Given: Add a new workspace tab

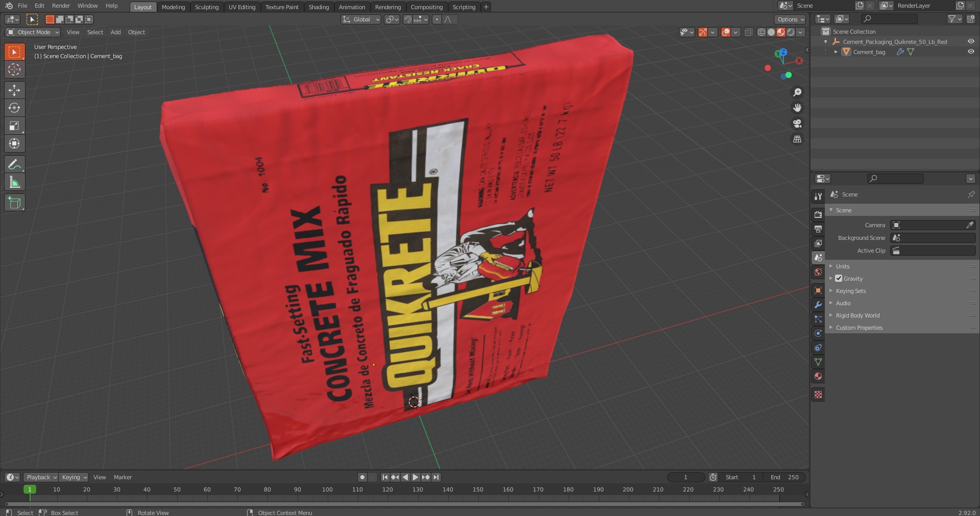Looking at the screenshot, I should pyautogui.click(x=486, y=7).
